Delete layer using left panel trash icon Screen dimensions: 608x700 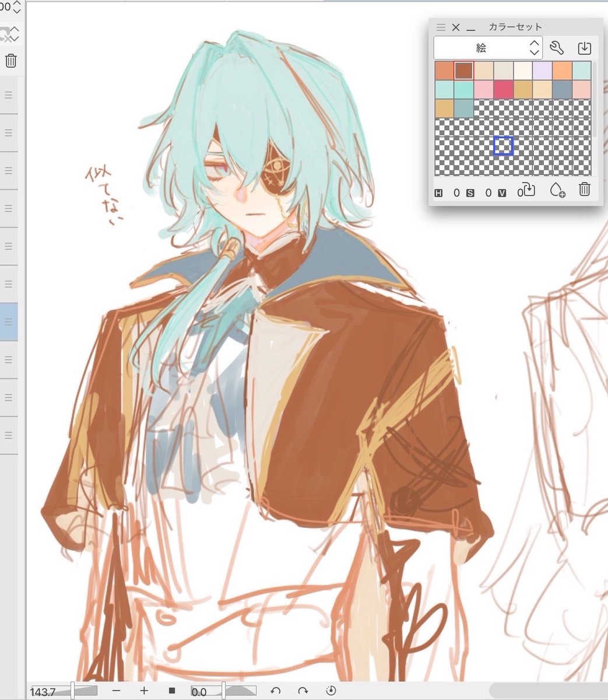coord(11,60)
